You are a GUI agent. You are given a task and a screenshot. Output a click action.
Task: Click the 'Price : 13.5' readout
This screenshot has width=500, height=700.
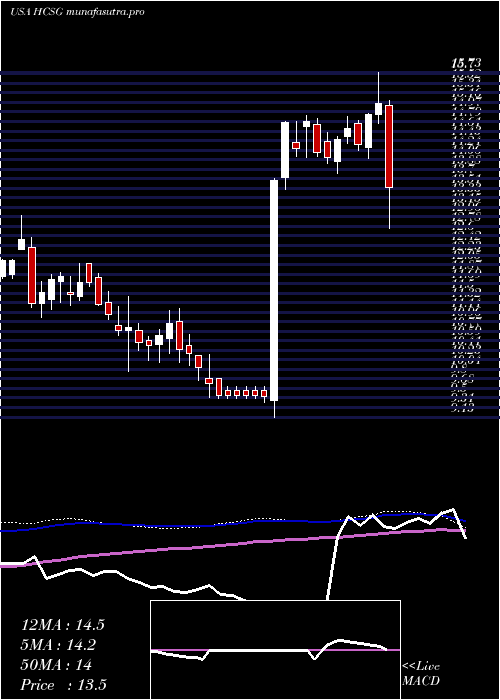(64, 685)
